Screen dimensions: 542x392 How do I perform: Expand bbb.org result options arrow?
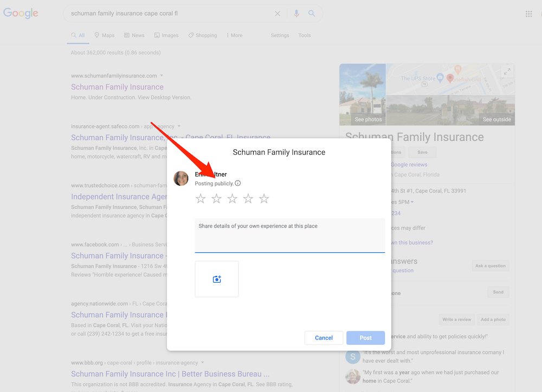[x=203, y=362]
